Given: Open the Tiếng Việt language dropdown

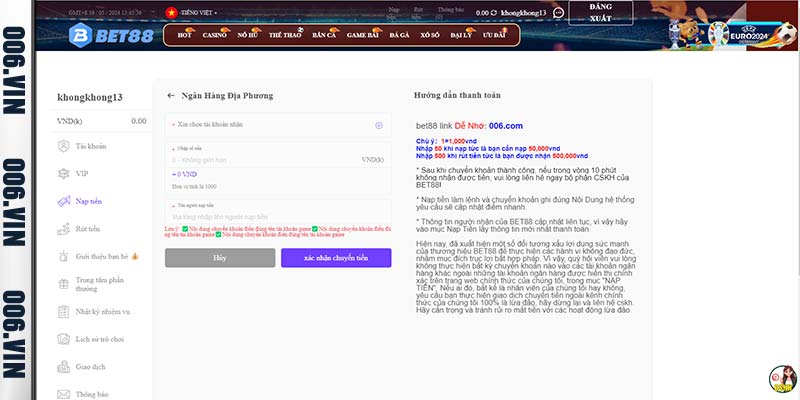Looking at the screenshot, I should tap(198, 13).
